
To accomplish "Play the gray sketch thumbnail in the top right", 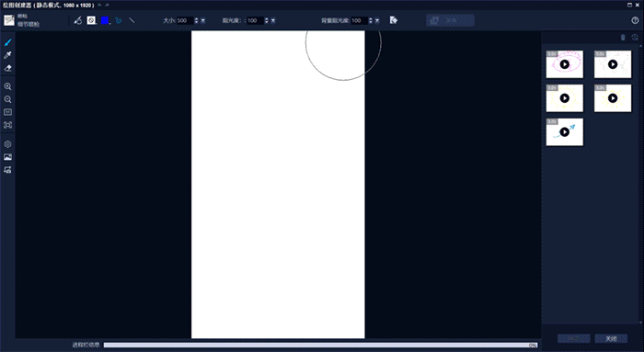I will pyautogui.click(x=613, y=64).
